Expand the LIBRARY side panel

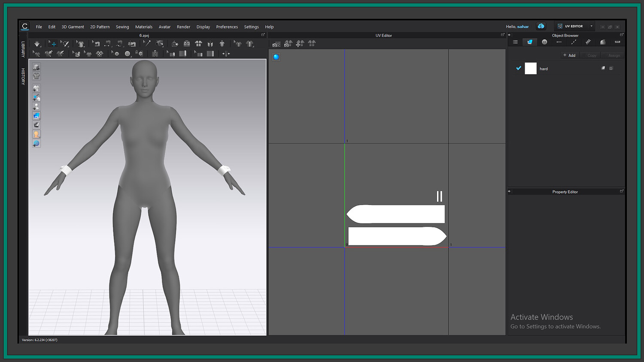[x=23, y=49]
